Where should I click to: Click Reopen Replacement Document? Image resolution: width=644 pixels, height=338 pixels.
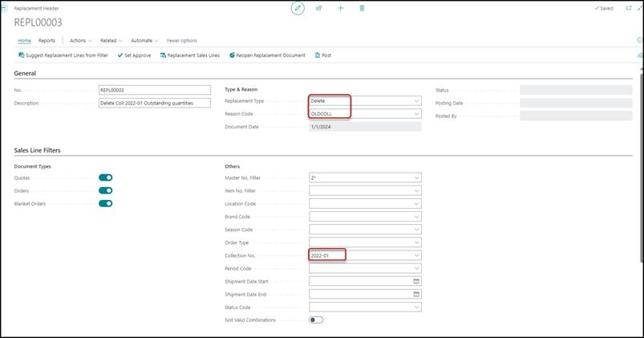pyautogui.click(x=267, y=55)
